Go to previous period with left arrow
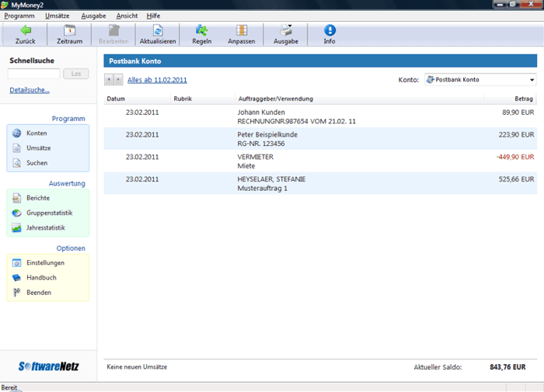 click(x=109, y=80)
